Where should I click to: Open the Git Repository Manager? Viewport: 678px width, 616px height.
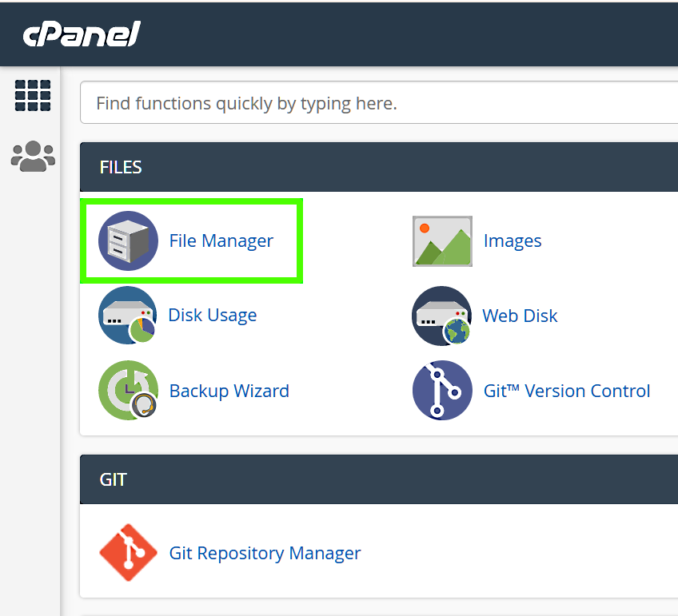[x=265, y=552]
